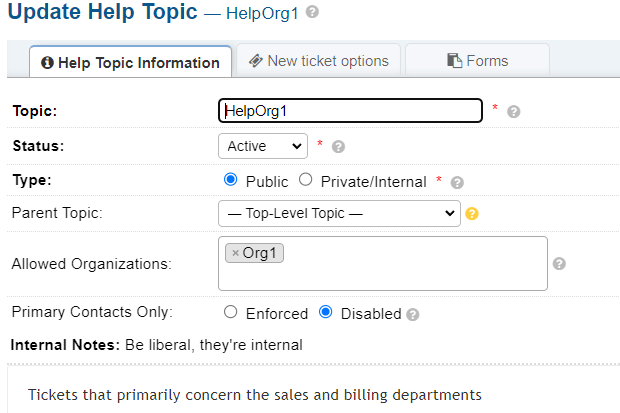Select the Help Topic Information tab

(130, 62)
